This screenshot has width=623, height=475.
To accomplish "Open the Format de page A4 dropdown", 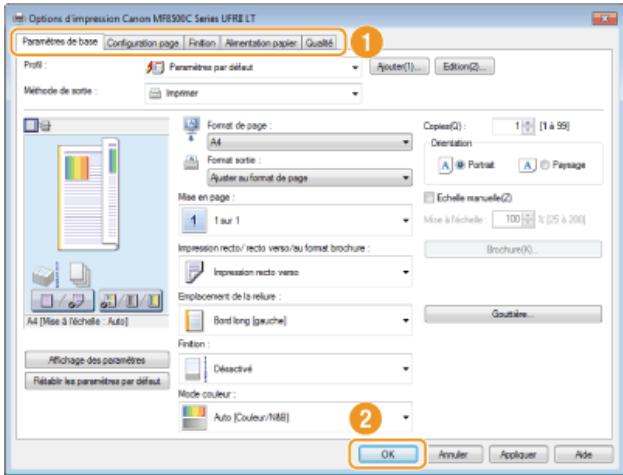I will pyautogui.click(x=310, y=142).
